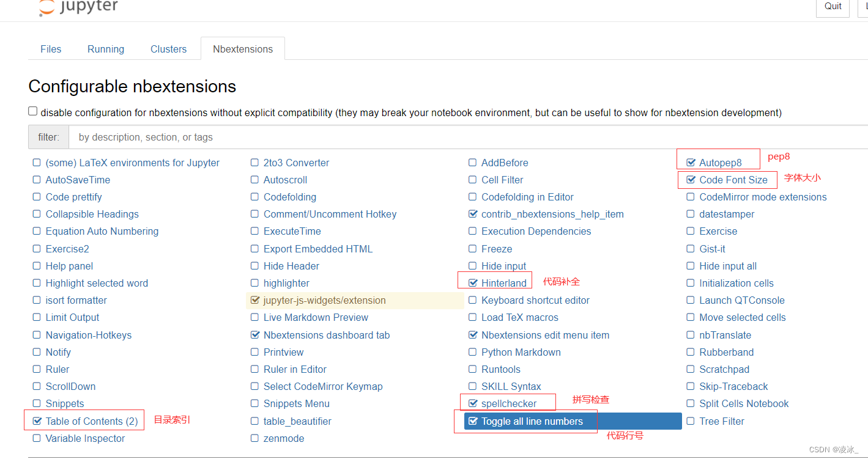Click the Jupyter logo
This screenshot has width=868, height=459.
tap(78, 7)
